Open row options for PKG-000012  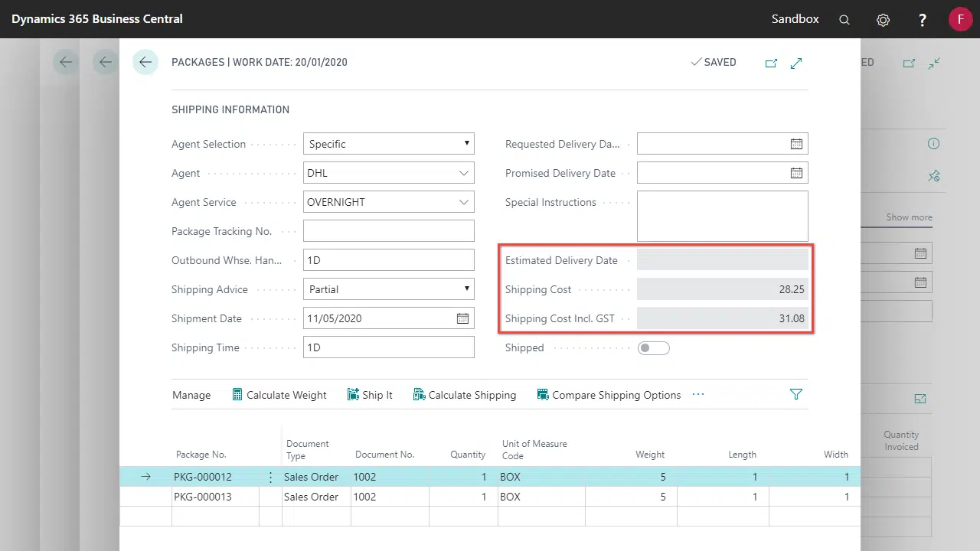pyautogui.click(x=270, y=477)
